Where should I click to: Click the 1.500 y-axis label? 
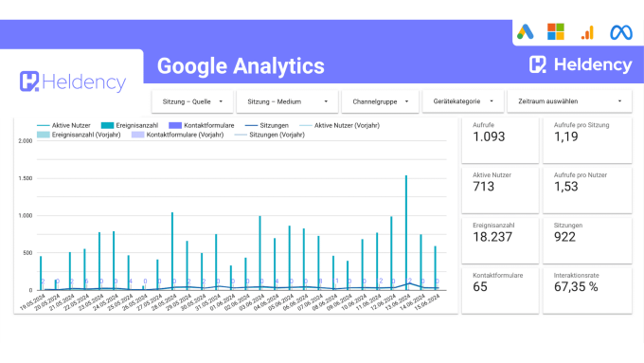tap(25, 178)
